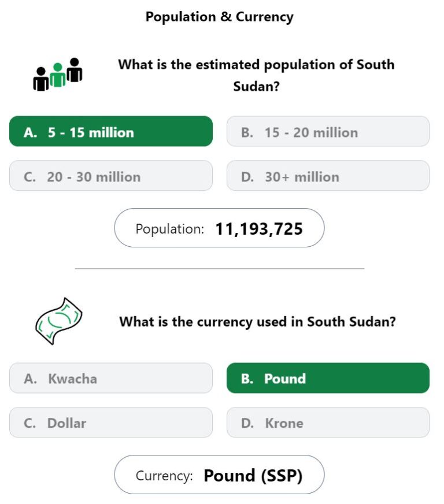Select the highlighted B. Pound answer

(x=328, y=378)
